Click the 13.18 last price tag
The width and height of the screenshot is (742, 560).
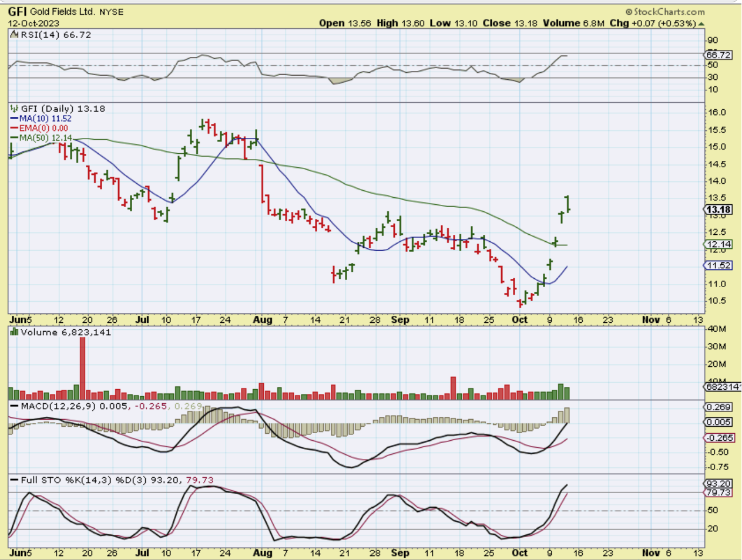coord(718,210)
